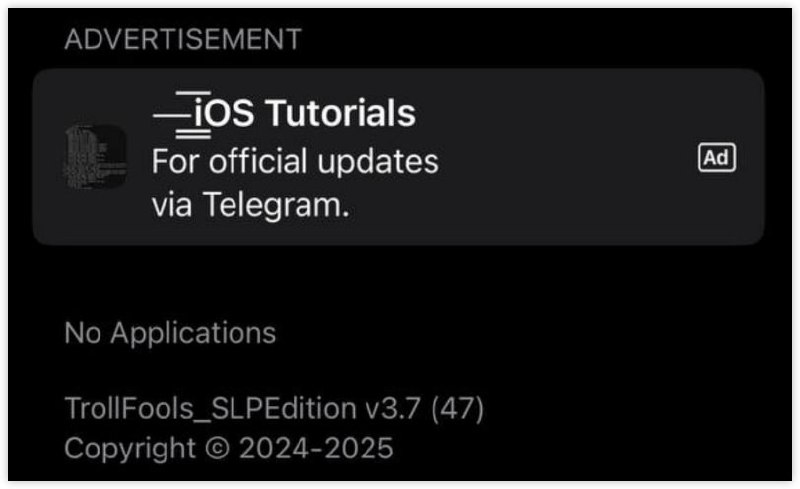Click the word 'Tutorials' in ad title
Screen dimensions: 800x489
pyautogui.click(x=341, y=113)
